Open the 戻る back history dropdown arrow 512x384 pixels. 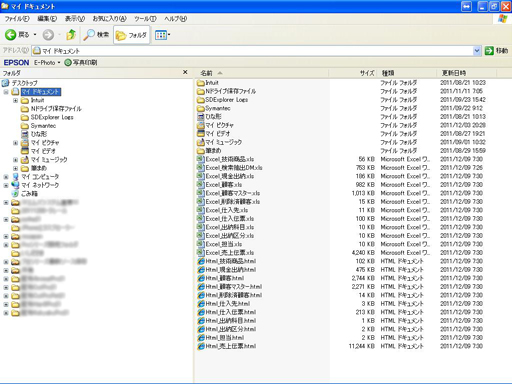pyautogui.click(x=35, y=35)
